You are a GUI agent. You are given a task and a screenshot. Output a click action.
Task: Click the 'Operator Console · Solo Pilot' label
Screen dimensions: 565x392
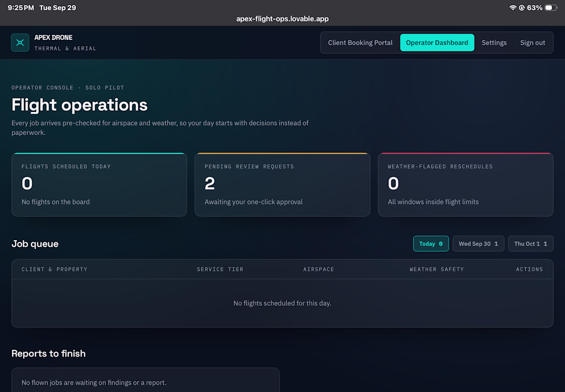point(68,87)
